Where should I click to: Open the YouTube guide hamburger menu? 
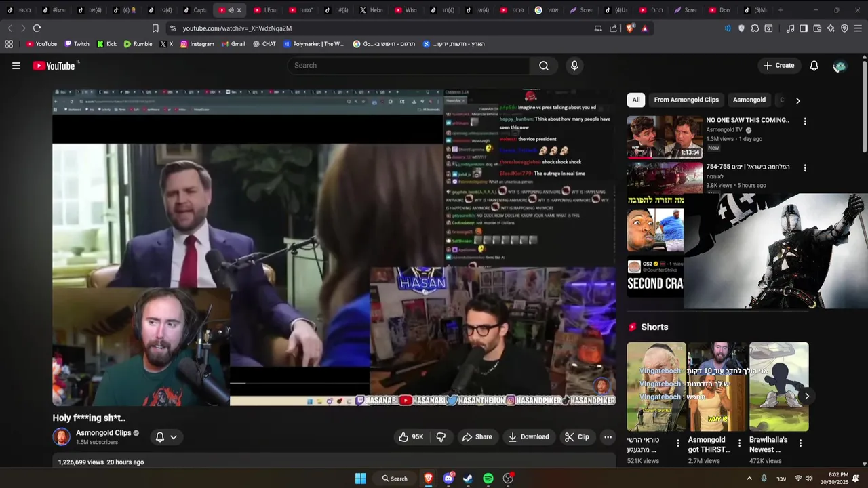pyautogui.click(x=16, y=66)
